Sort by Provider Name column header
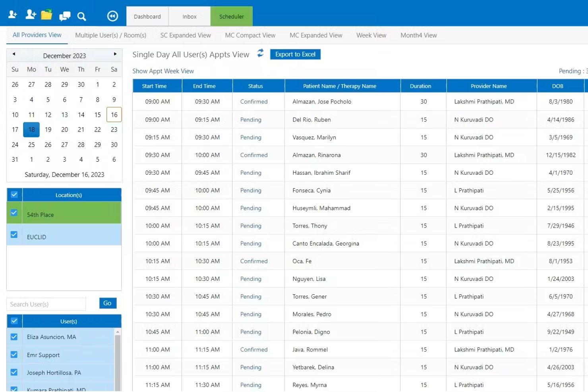 [491, 86]
